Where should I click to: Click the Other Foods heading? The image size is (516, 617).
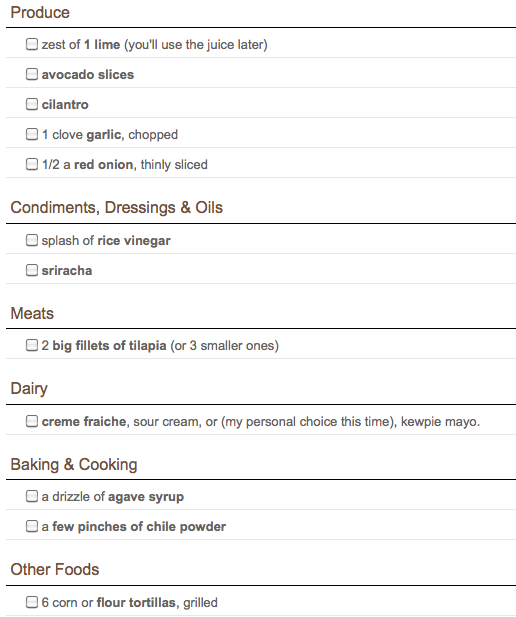coord(55,569)
